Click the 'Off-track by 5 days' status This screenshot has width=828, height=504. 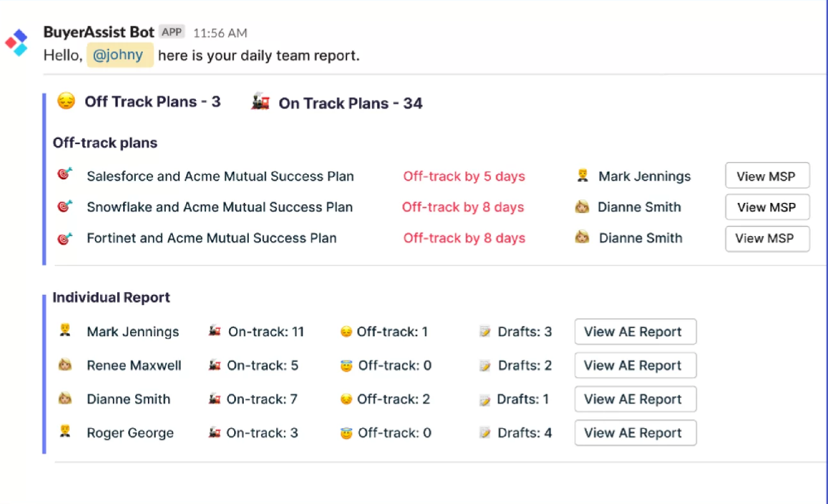464,176
